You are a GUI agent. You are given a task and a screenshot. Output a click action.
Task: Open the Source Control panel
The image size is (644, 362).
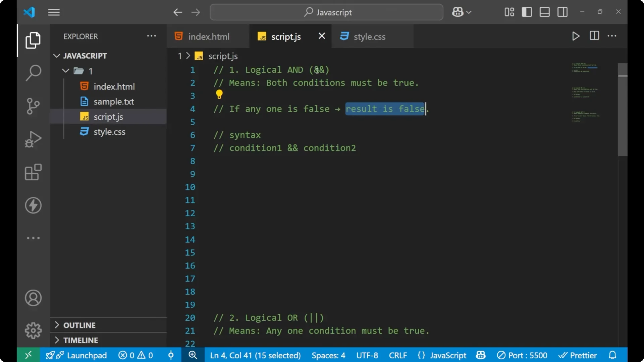(x=33, y=106)
